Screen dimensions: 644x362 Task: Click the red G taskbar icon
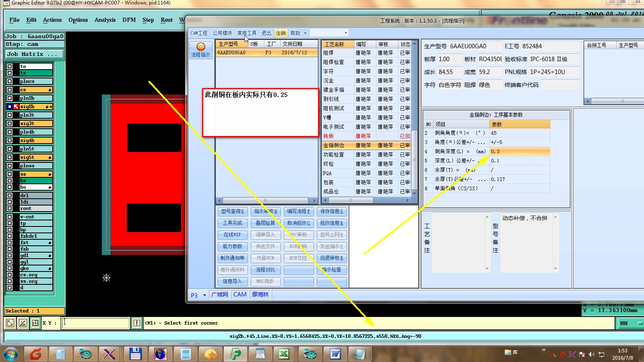35,354
